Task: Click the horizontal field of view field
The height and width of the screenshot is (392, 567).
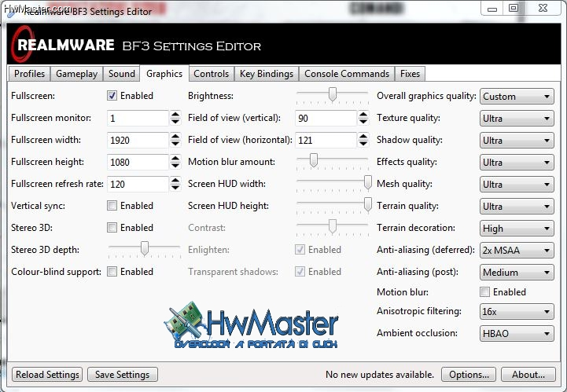Action: (x=326, y=140)
